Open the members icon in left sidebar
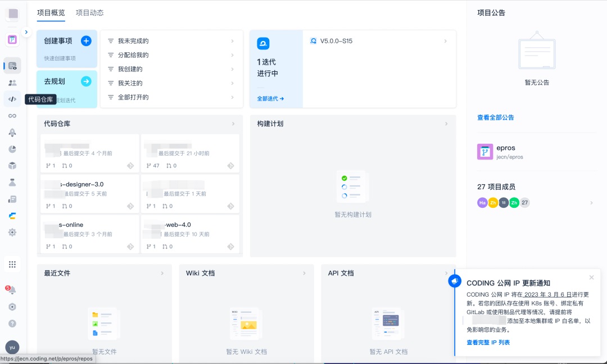 point(12,83)
